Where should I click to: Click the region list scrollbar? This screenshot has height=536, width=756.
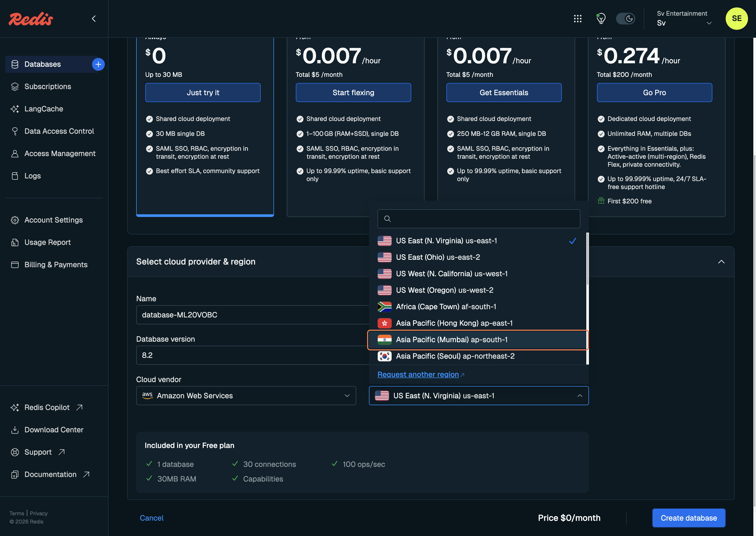[x=587, y=259]
